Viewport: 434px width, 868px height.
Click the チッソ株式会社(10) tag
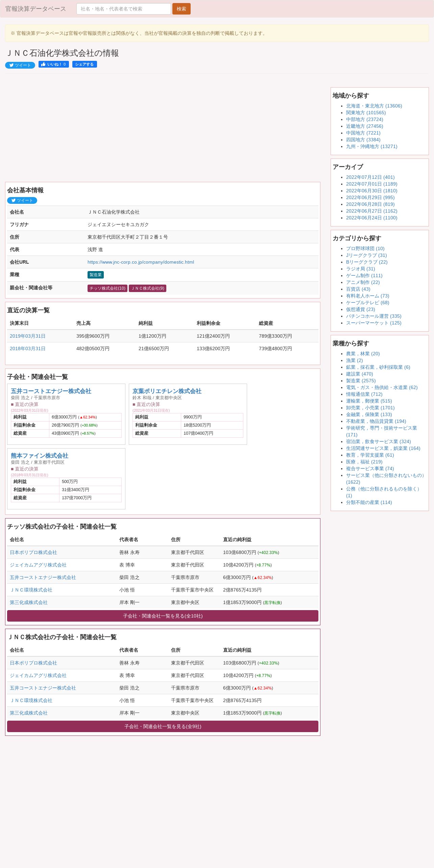pyautogui.click(x=107, y=288)
